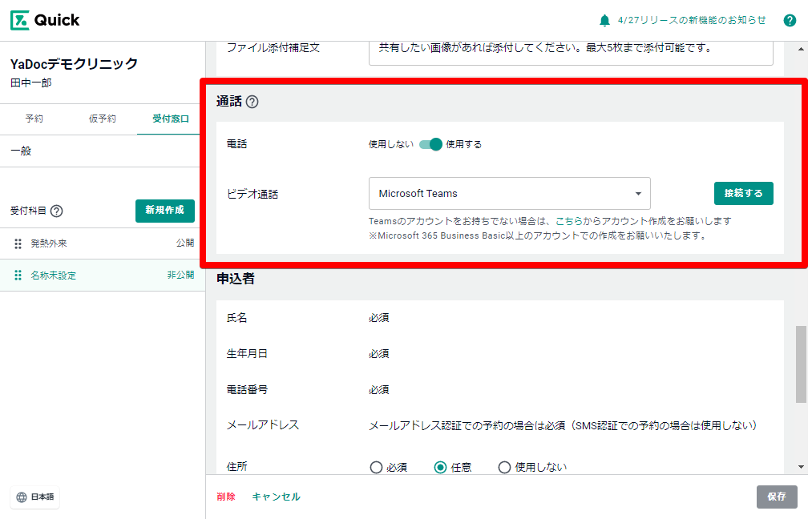Image resolution: width=812 pixels, height=519 pixels.
Task: Click the YaDocデモクリニック clinic name
Action: click(74, 63)
